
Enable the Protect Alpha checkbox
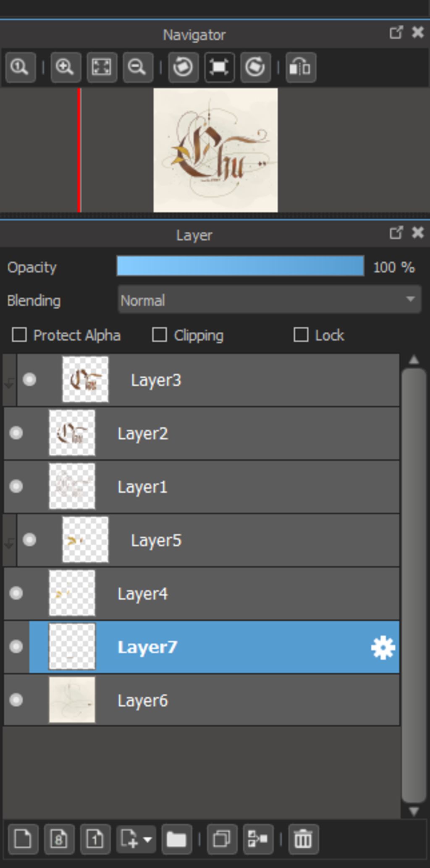coord(19,335)
